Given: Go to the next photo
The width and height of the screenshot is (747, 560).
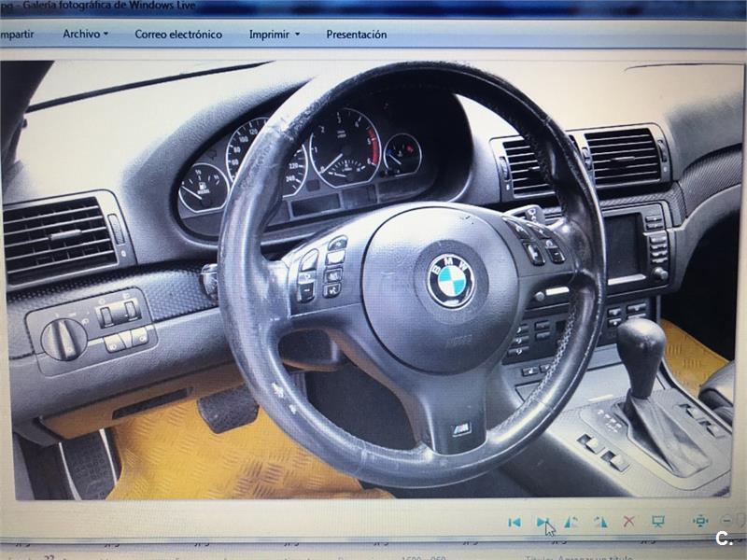Looking at the screenshot, I should pyautogui.click(x=543, y=522).
